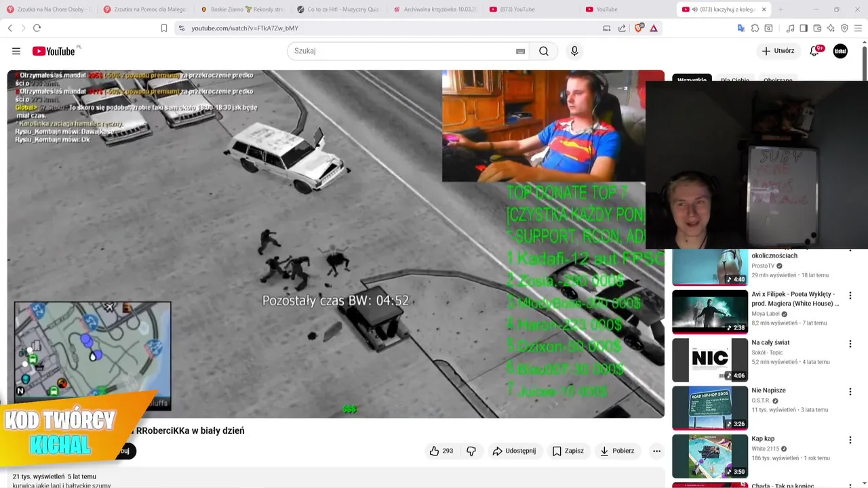Image resolution: width=868 pixels, height=488 pixels.
Task: Open the install/cast screen icon in address bar
Action: click(607, 28)
